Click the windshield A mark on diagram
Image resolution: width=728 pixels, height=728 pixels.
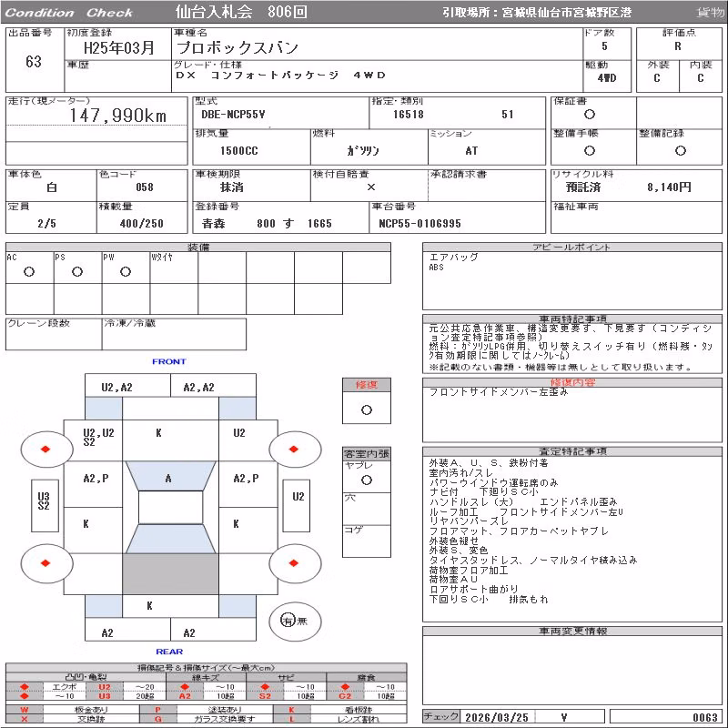(168, 479)
